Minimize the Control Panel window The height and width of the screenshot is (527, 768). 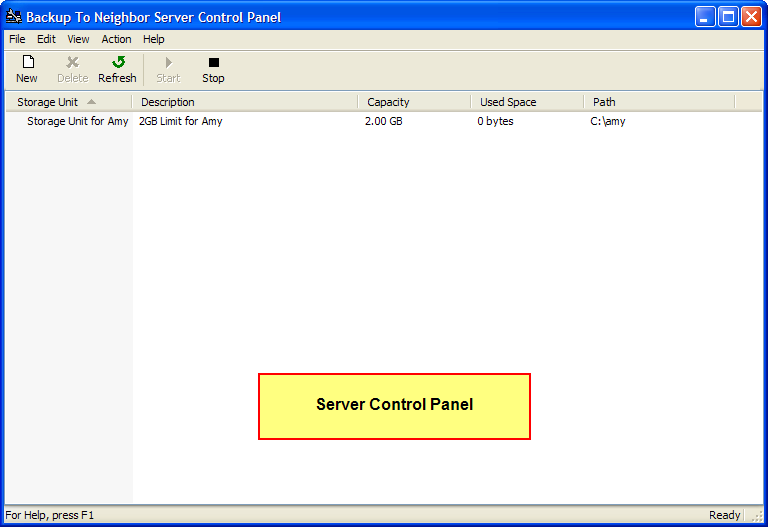tap(706, 17)
